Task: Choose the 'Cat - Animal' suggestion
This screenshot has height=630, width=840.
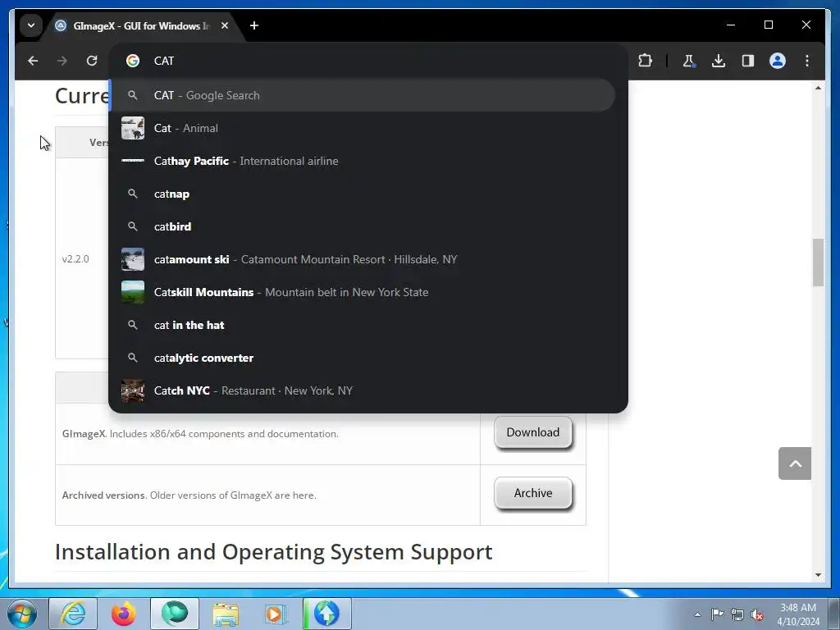Action: 362,128
